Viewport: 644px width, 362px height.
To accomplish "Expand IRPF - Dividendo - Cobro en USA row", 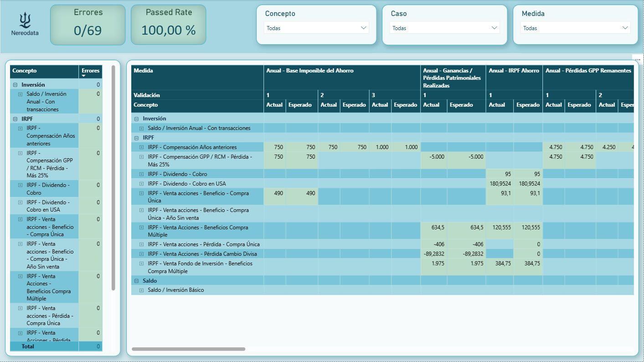I will (x=142, y=184).
